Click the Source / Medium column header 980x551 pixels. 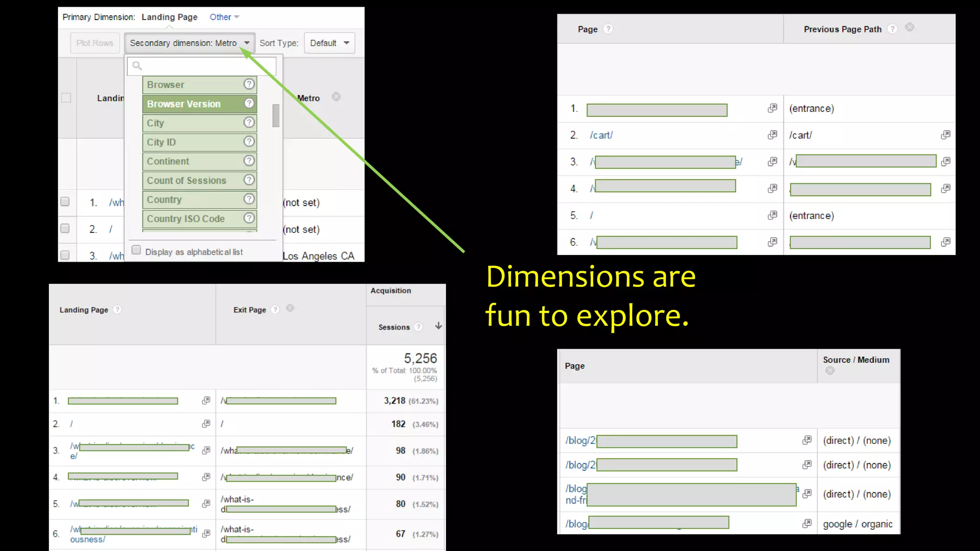[856, 360]
